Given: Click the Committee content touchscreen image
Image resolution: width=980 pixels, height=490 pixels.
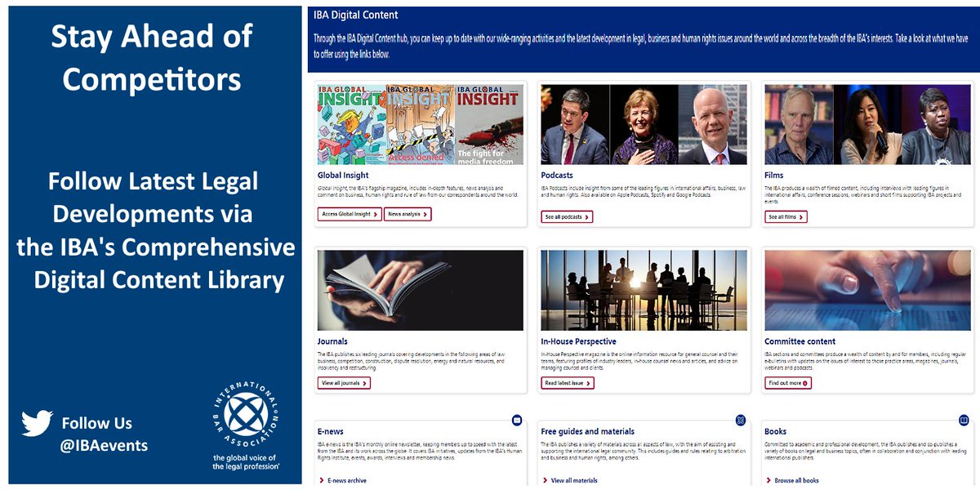Looking at the screenshot, I should pos(867,291).
